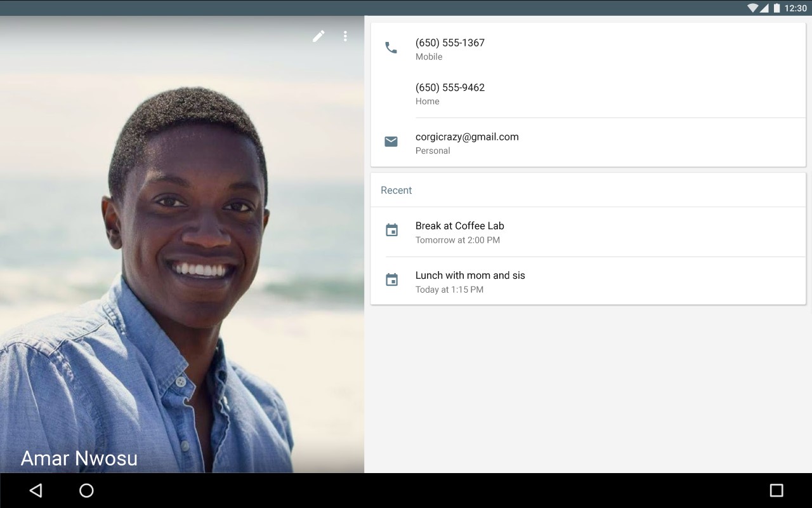Tap the pencil icon to edit contact
Viewport: 812px width, 508px height.
click(318, 36)
